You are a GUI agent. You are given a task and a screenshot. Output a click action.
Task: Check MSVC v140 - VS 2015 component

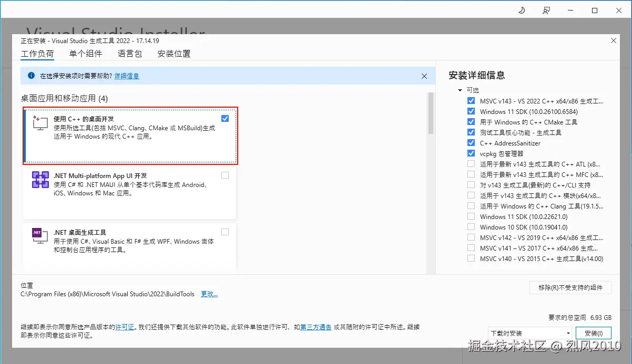(471, 258)
